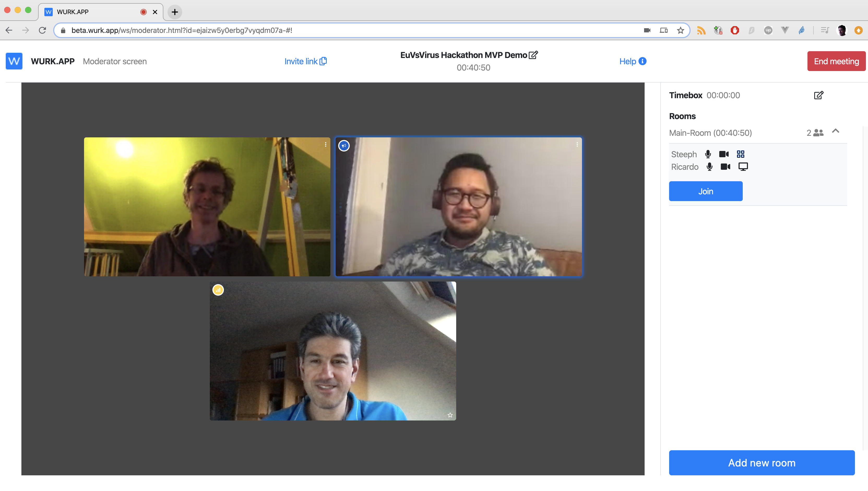This screenshot has width=868, height=491.
Task: Click Add new room button
Action: [x=762, y=463]
